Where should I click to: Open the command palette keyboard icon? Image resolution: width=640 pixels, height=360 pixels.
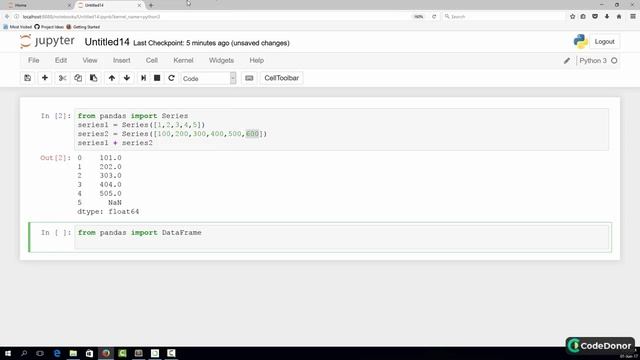click(x=249, y=78)
